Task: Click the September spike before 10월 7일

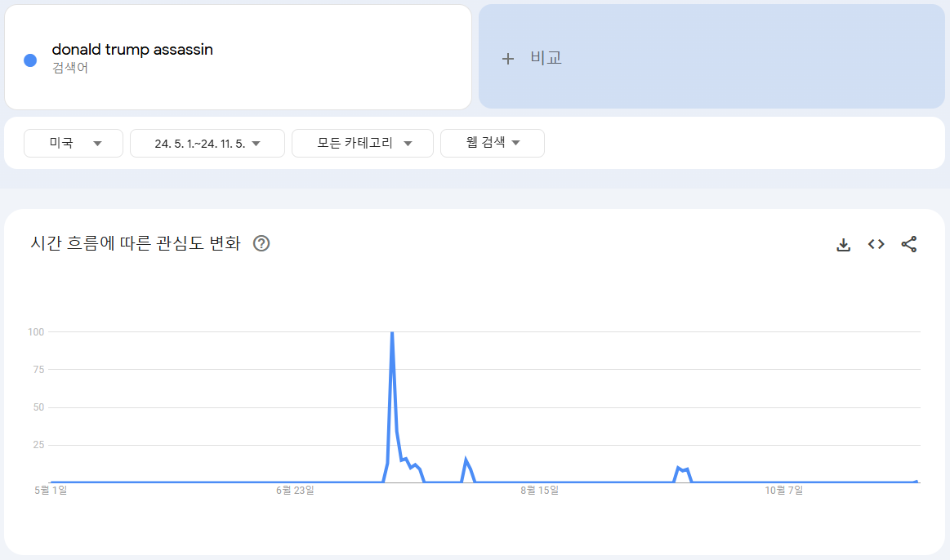Action: (x=679, y=468)
